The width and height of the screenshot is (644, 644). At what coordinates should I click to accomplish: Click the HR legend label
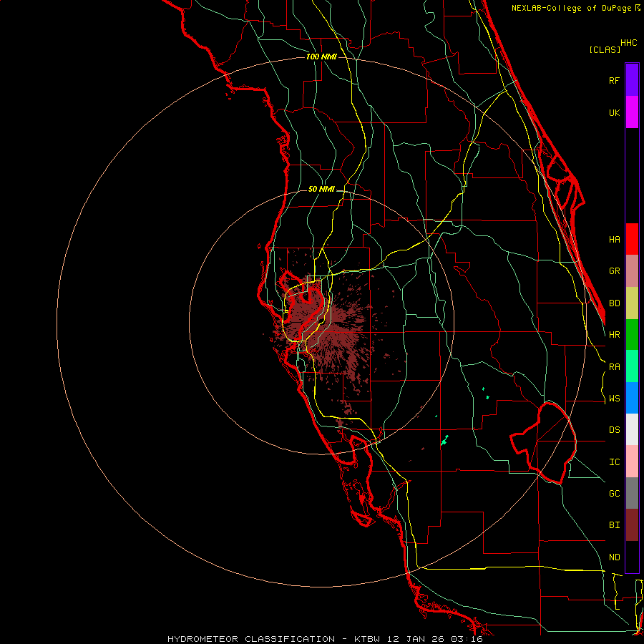tap(615, 335)
